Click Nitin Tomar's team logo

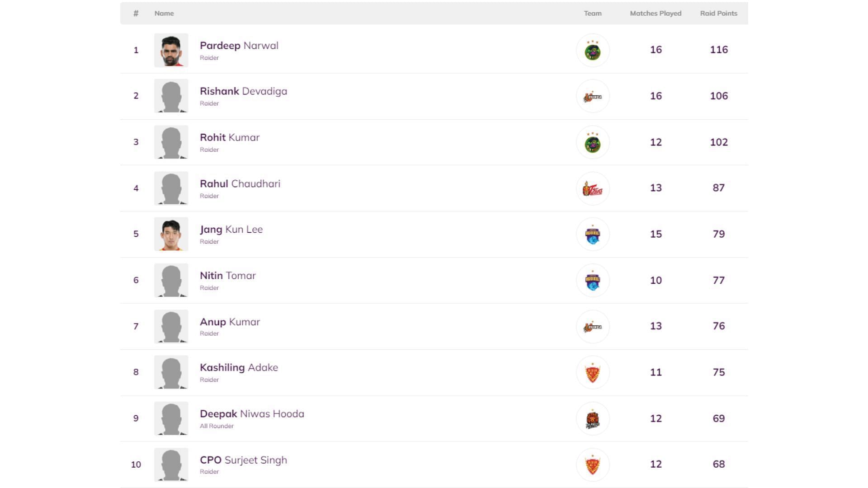(x=593, y=280)
